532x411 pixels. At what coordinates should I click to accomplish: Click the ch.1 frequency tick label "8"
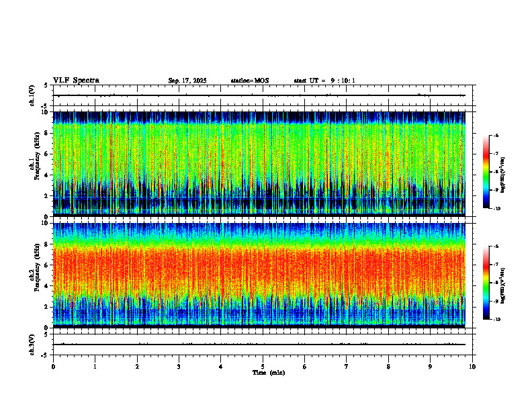46,133
